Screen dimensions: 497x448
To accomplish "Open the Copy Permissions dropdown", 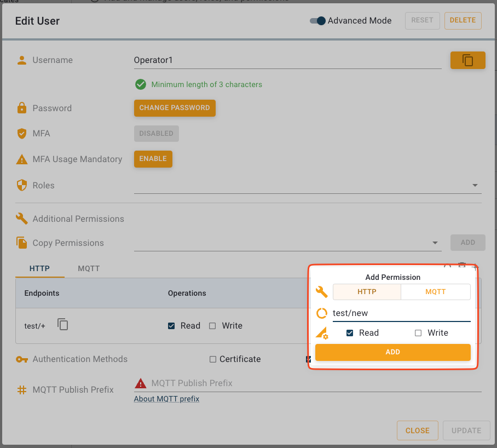I will (435, 243).
